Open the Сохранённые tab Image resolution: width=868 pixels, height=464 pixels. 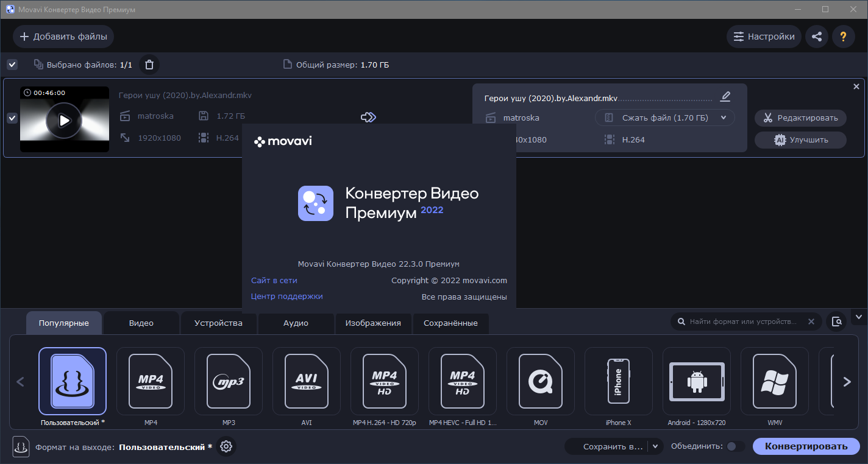[x=450, y=323]
